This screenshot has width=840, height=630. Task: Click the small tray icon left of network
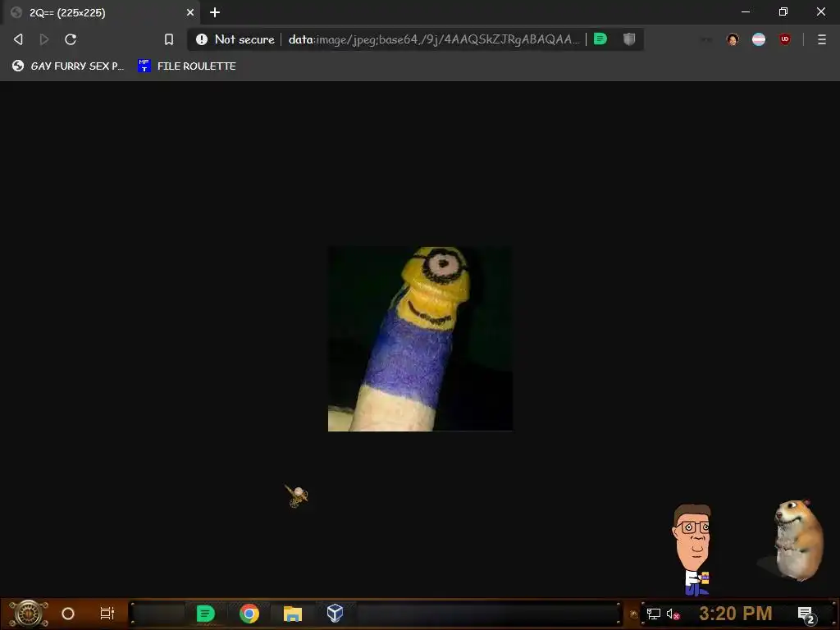634,614
